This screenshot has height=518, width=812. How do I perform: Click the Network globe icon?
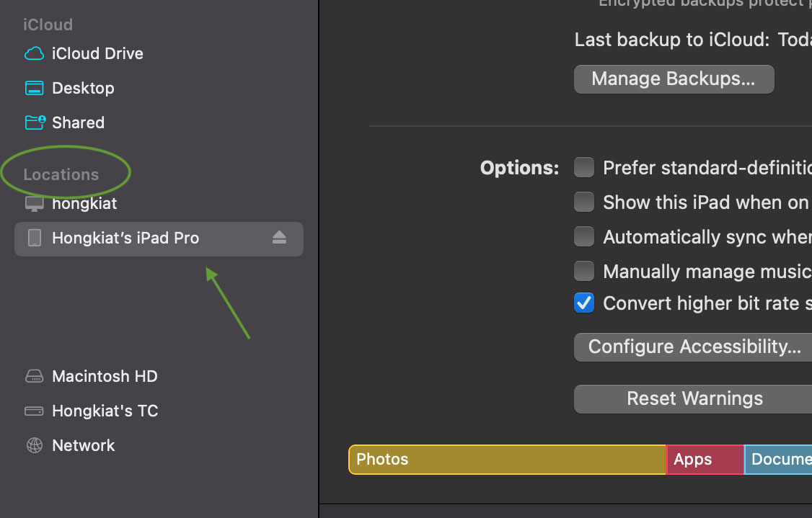pos(34,445)
